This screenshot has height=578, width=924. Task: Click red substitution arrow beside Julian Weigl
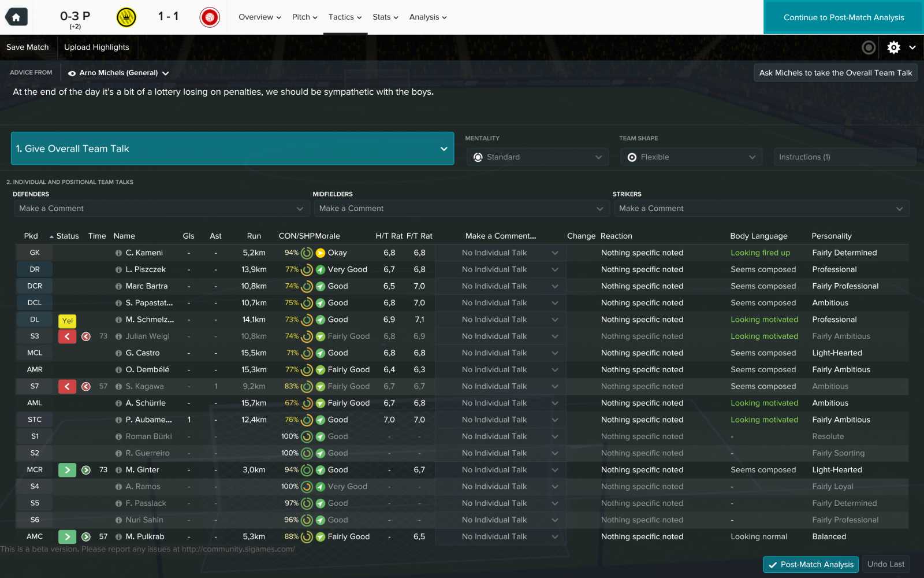tap(66, 336)
